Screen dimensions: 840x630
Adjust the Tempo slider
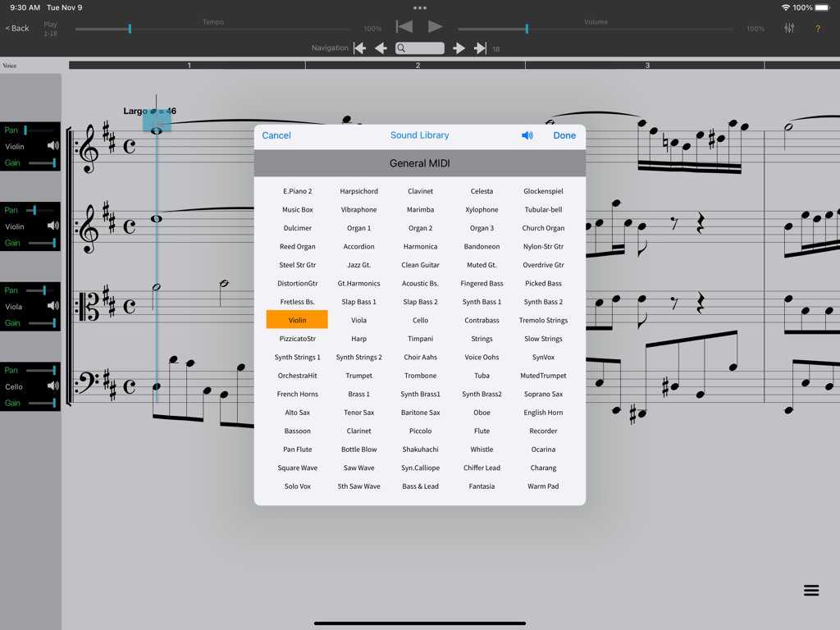[129, 28]
